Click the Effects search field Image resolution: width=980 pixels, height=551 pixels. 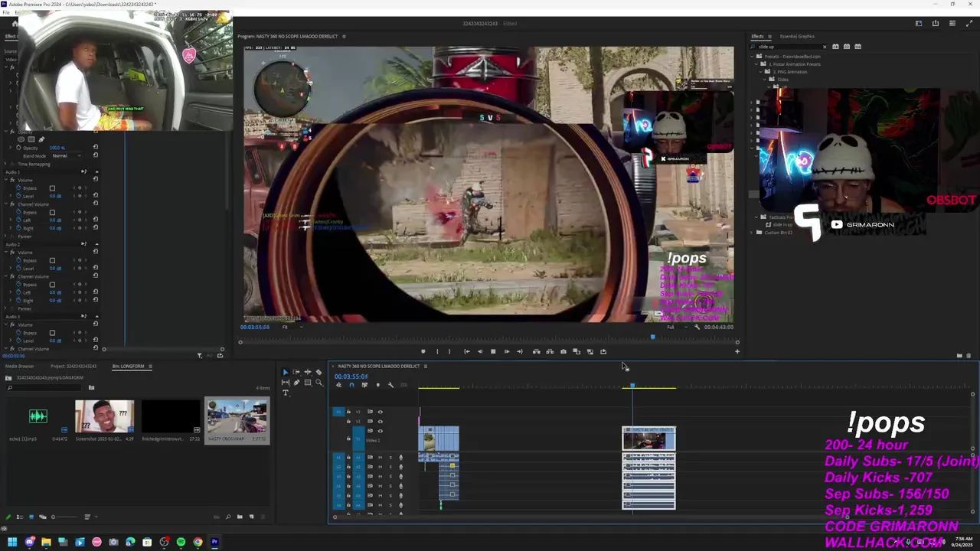coord(789,47)
